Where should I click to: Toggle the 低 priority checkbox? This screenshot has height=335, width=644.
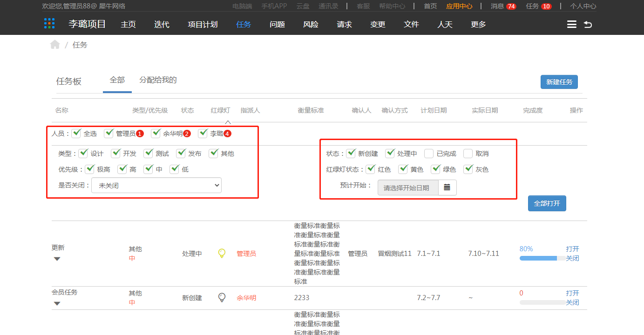click(175, 169)
